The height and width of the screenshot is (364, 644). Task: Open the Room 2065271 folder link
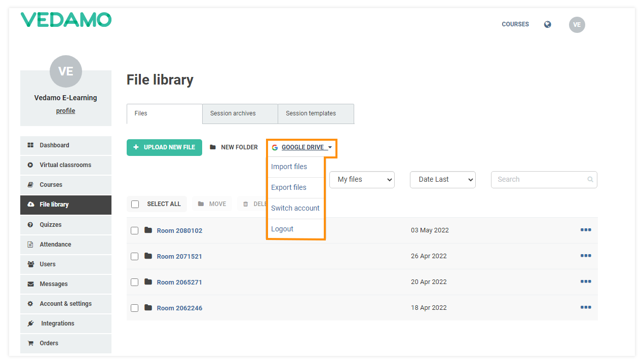pyautogui.click(x=179, y=282)
